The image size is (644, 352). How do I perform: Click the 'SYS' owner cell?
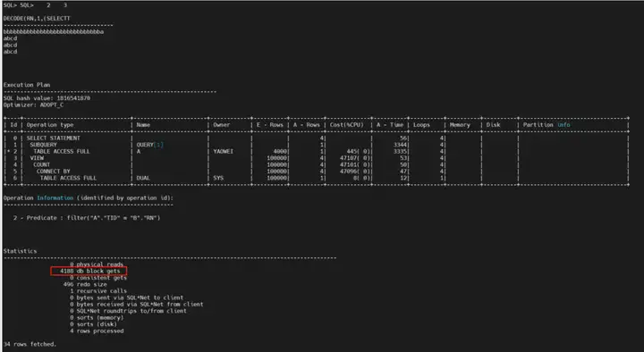click(218, 178)
